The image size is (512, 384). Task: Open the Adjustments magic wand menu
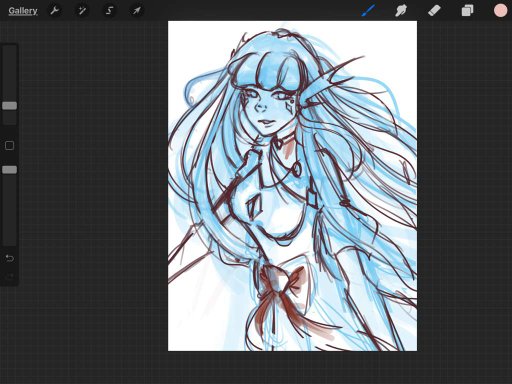[82, 11]
